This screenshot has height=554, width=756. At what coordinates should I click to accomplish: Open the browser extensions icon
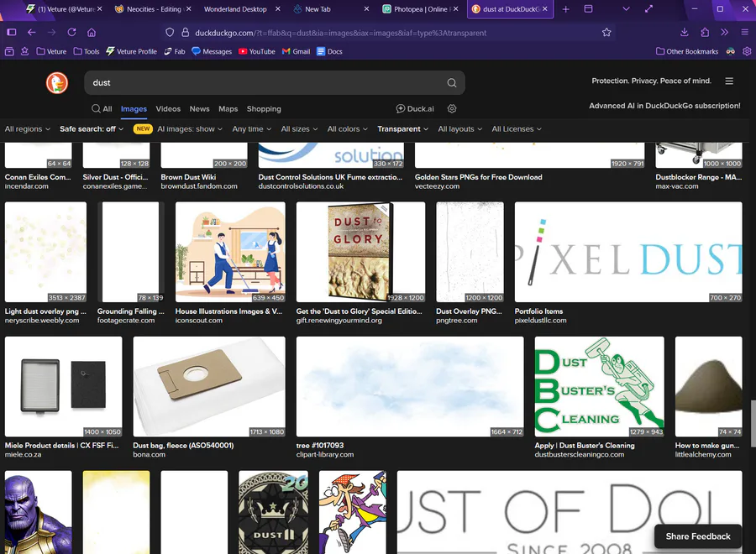coord(705,32)
